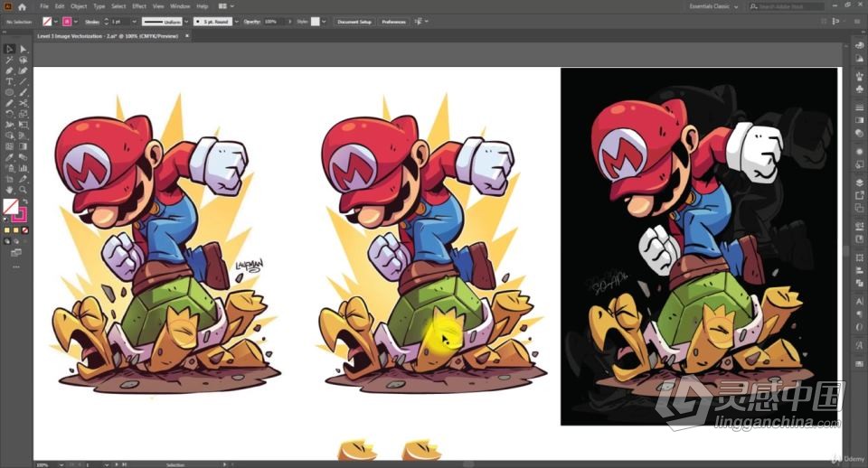Pick the Eyedropper tool

pos(9,158)
